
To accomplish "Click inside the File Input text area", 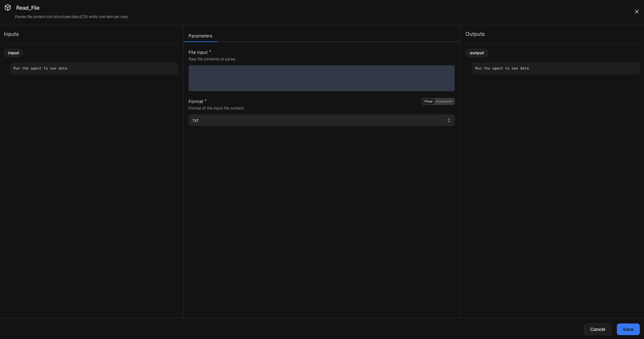I will click(x=321, y=78).
